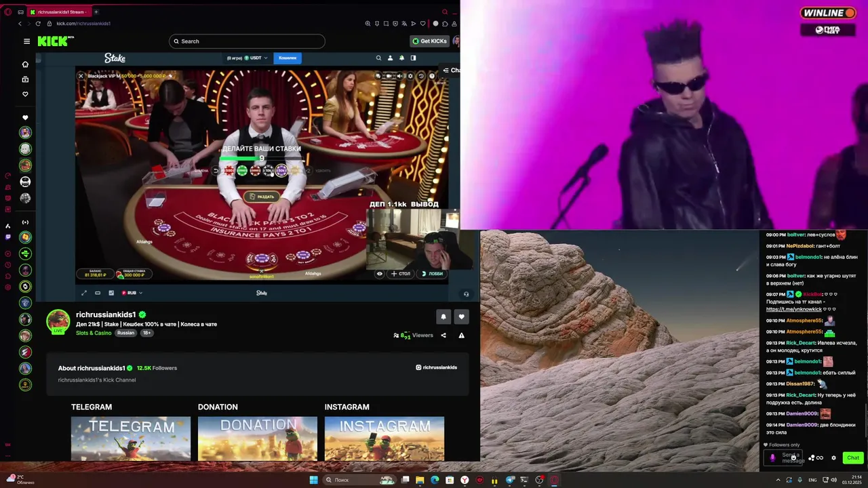Go back in the browser
This screenshot has width=868, height=488.
point(20,24)
